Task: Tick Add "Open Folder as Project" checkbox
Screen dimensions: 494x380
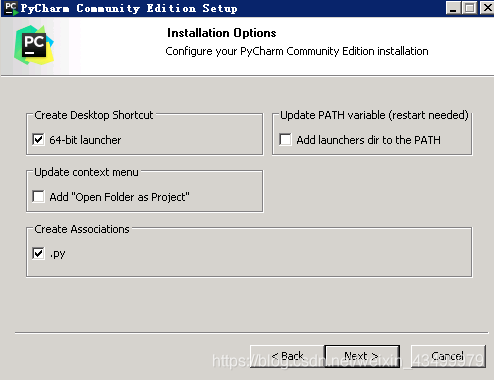Action: [38, 196]
